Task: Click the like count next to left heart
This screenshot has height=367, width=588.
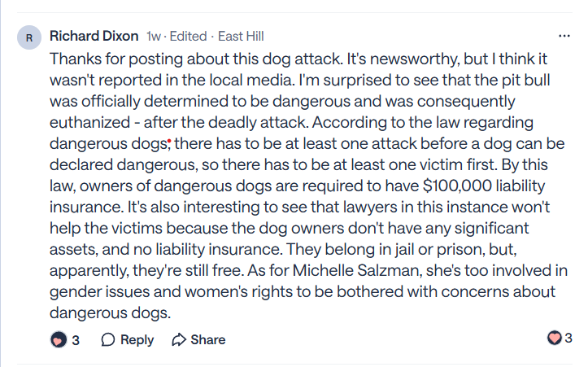Action: 76,340
